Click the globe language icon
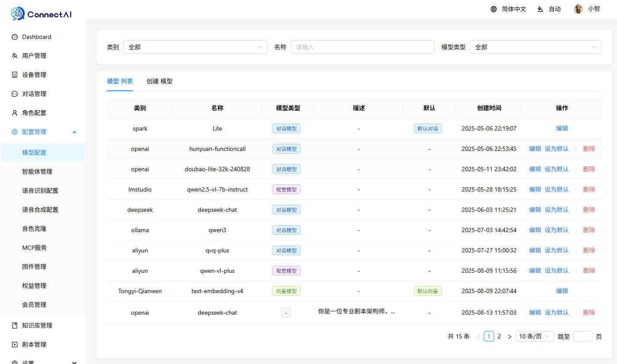This screenshot has height=364, width=617. click(x=494, y=9)
